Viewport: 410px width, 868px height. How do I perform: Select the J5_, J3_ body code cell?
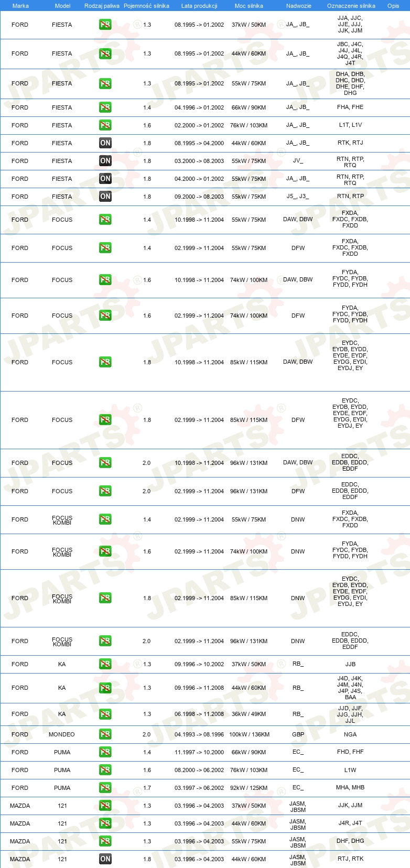click(x=298, y=197)
